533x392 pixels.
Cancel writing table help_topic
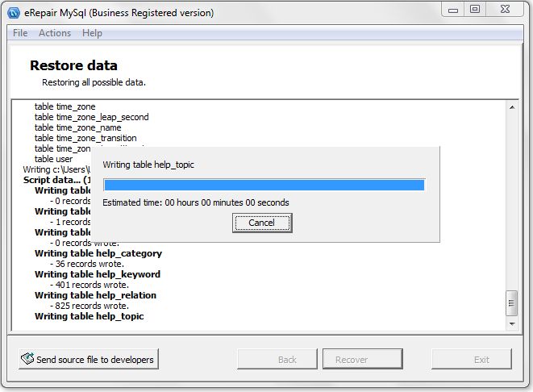(x=262, y=223)
